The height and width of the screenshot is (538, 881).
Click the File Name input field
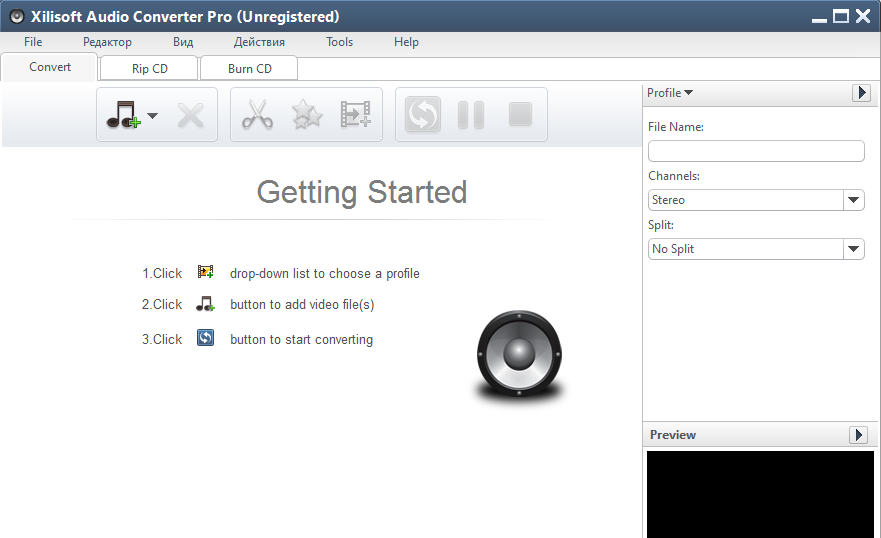[x=756, y=151]
